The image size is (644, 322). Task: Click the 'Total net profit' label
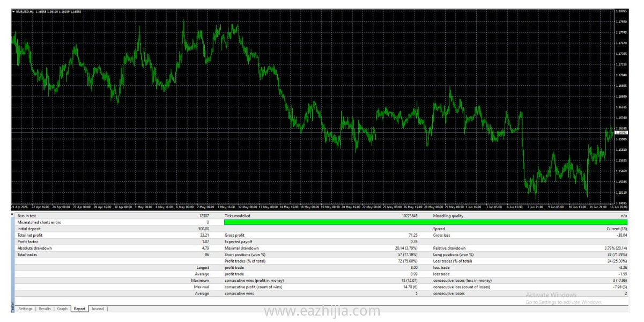click(x=29, y=235)
